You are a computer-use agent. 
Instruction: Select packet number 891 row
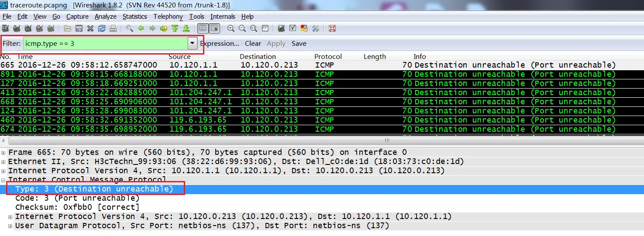[x=322, y=74]
